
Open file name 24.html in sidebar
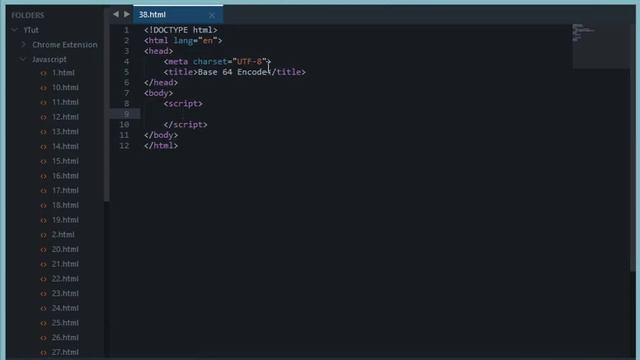(65, 308)
